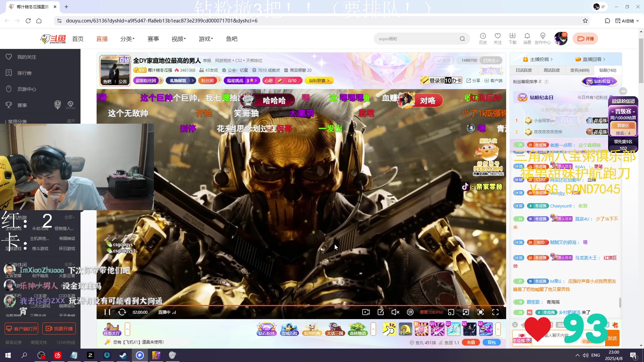The image size is (644, 362).
Task: Open the 鱼吧 nav item
Action: tap(232, 39)
